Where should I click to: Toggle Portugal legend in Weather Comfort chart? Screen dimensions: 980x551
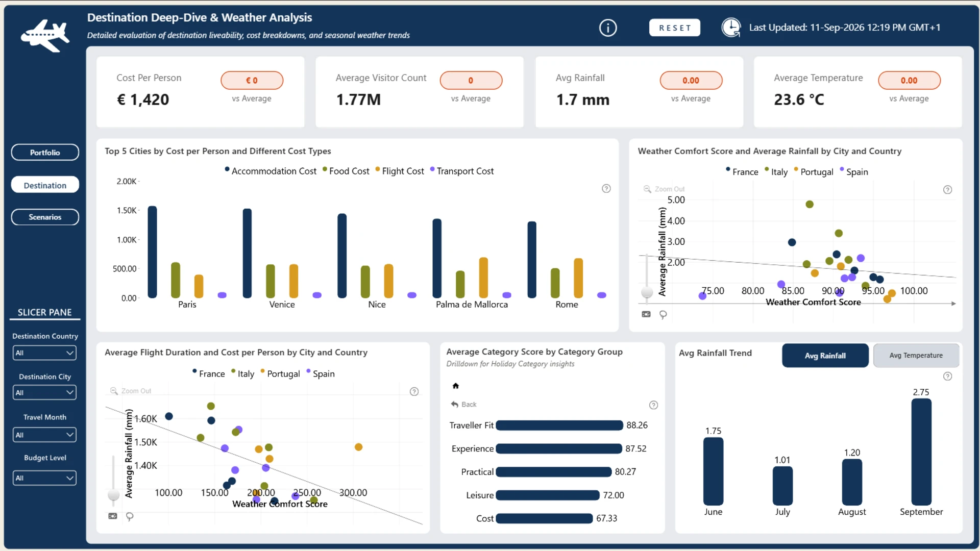point(814,172)
